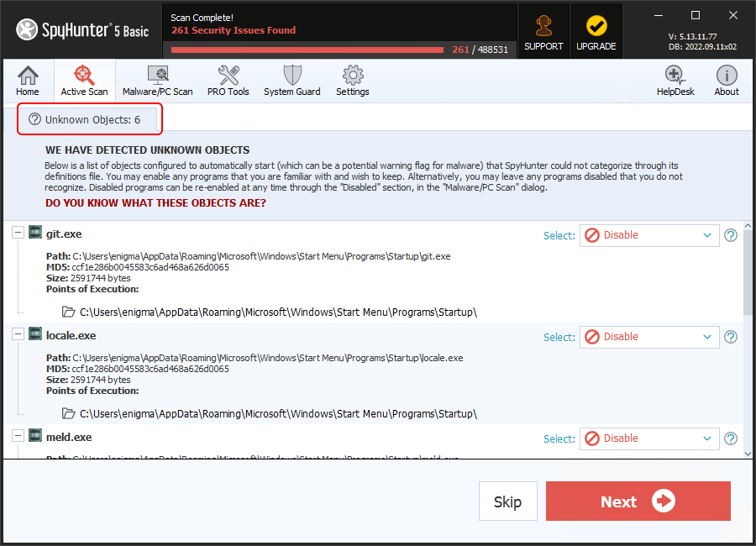Viewport: 756px width, 546px height.
Task: Open Disable dropdown for locale.exe
Action: 649,337
